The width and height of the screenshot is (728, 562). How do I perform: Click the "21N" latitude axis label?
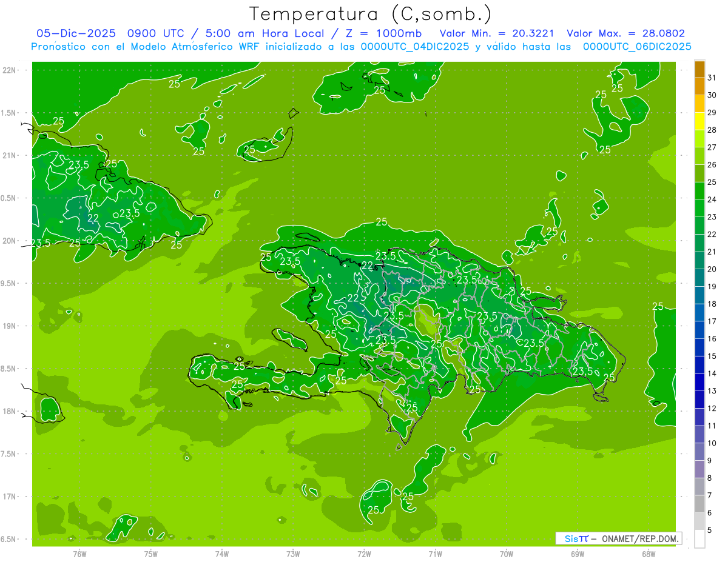pyautogui.click(x=10, y=155)
